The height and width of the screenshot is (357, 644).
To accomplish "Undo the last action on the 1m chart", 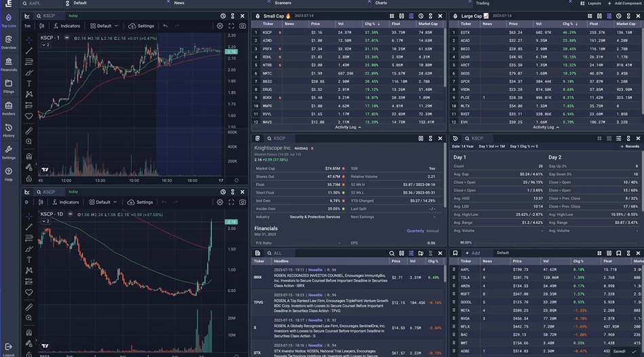I will (x=166, y=26).
